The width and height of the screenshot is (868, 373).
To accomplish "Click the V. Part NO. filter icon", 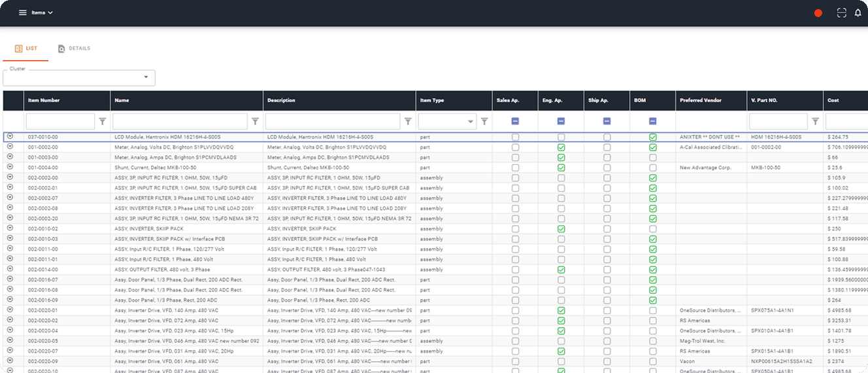I will [x=815, y=121].
